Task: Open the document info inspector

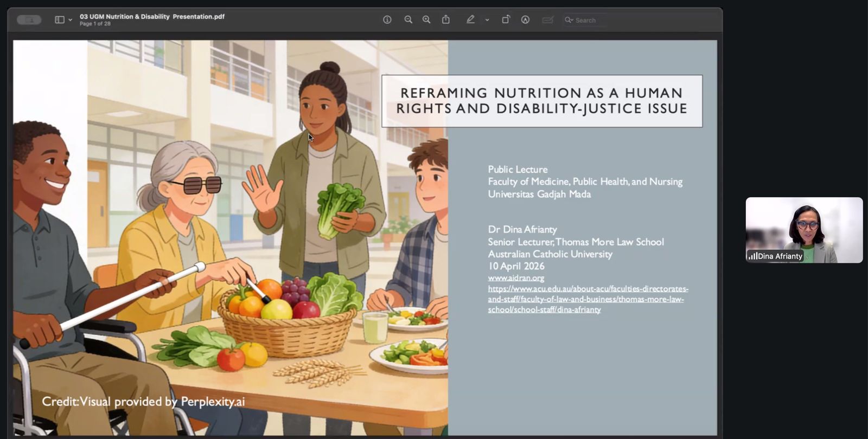Action: pyautogui.click(x=387, y=20)
